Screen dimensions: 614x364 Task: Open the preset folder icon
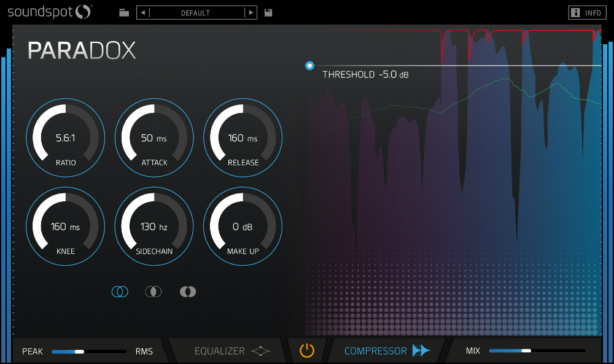click(x=124, y=13)
